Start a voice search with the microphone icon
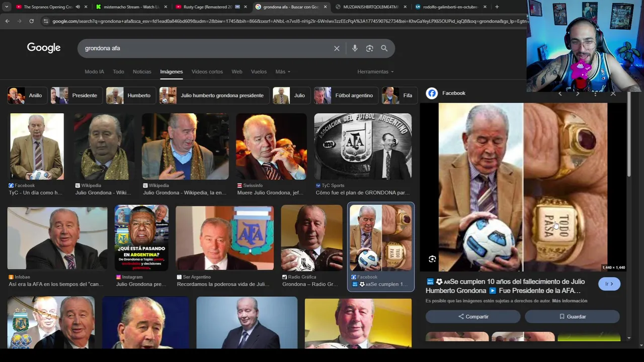 click(355, 48)
